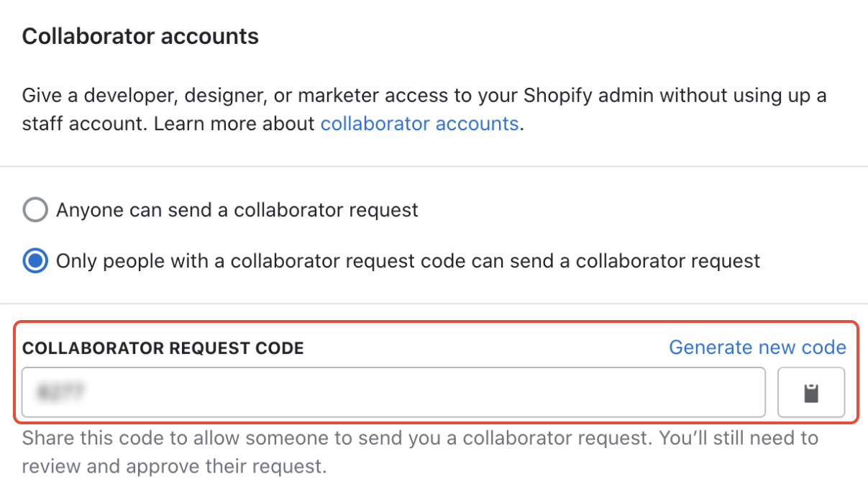Click the 'Anyone can send a collaborator request' label text

point(237,210)
